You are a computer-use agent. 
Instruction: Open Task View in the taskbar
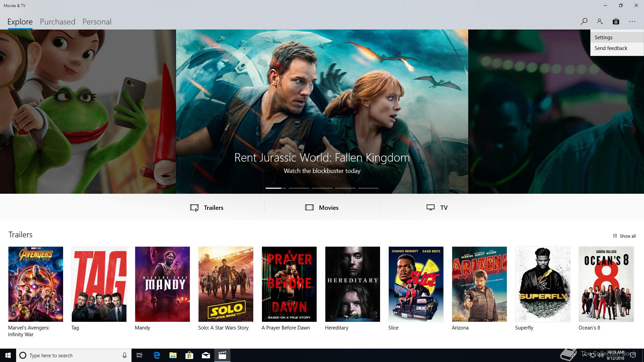[140, 355]
